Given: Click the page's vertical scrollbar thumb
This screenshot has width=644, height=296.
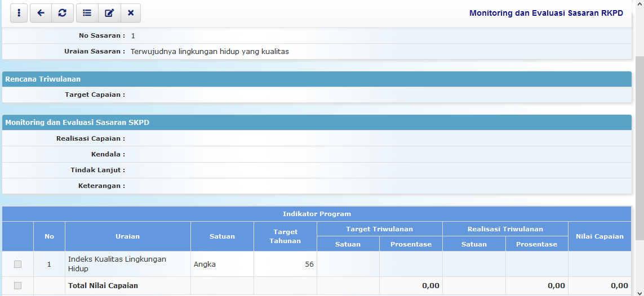Looking at the screenshot, I should pyautogui.click(x=639, y=146).
